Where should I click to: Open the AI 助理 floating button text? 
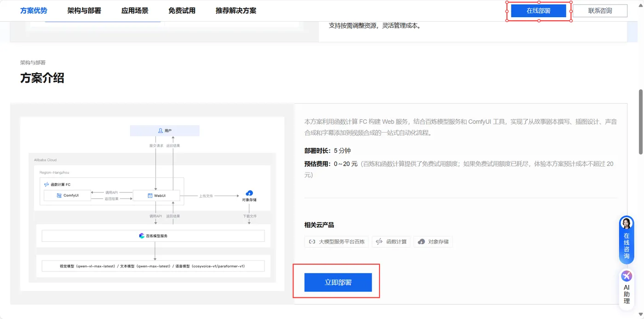point(627,294)
